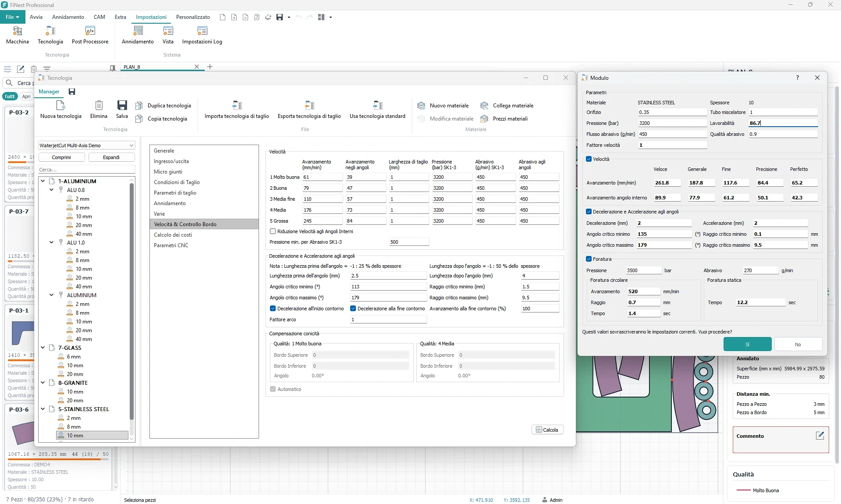Click No button in Modulo
This screenshot has height=504, width=841.
tap(798, 344)
